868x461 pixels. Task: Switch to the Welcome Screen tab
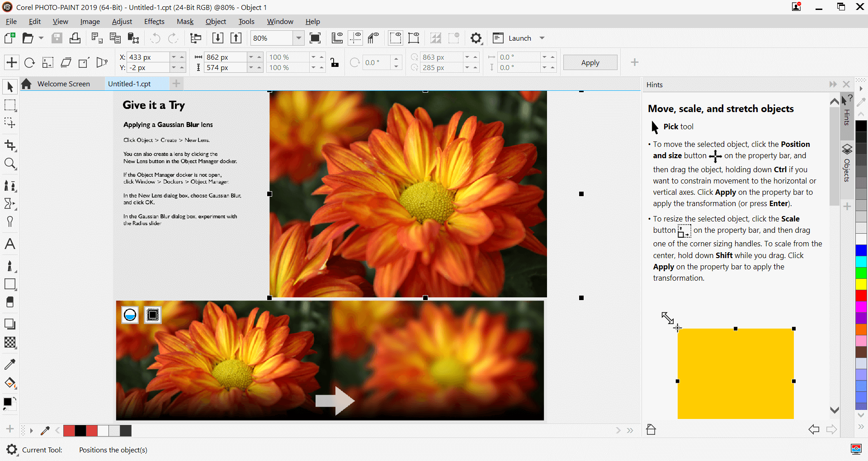pos(63,84)
